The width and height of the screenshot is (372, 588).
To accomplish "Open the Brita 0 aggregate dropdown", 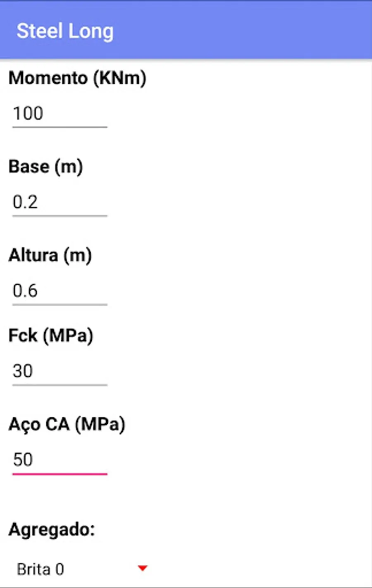I will [79, 569].
